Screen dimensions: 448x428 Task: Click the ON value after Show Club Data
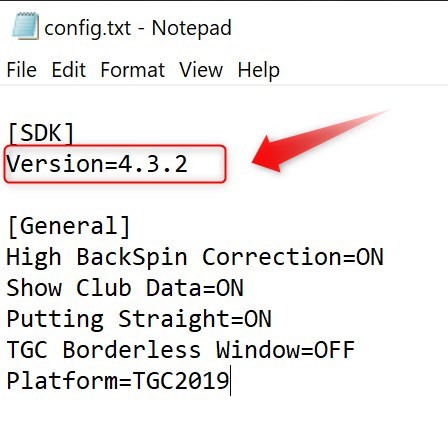tap(230, 288)
